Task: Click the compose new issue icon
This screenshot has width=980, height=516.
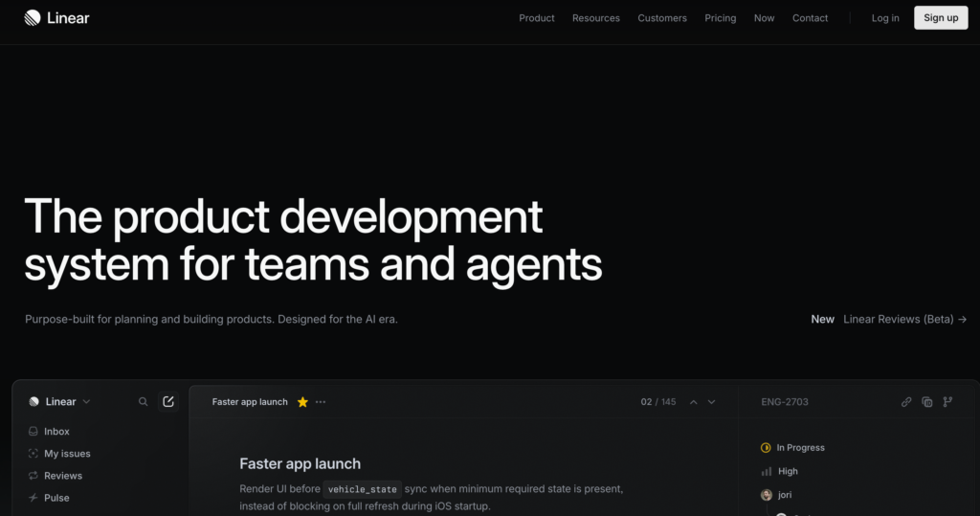Action: pos(168,402)
